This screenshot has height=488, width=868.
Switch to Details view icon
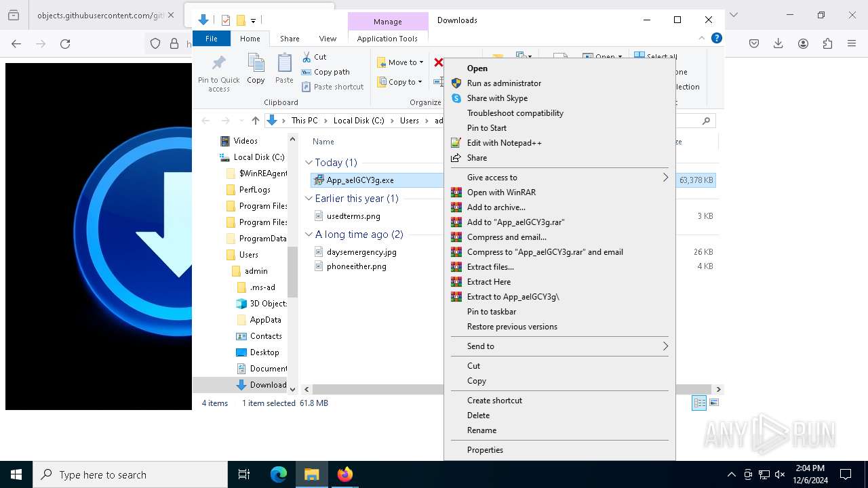click(x=698, y=403)
